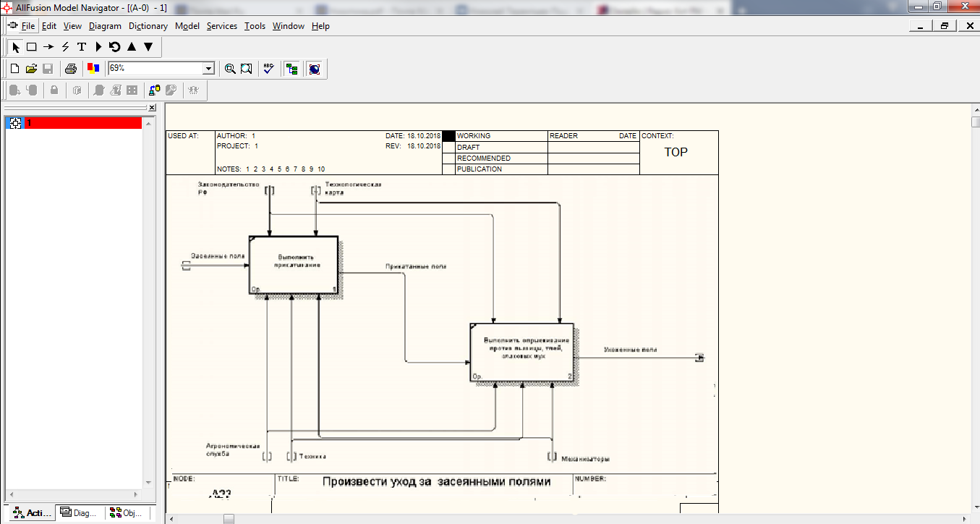The height and width of the screenshot is (524, 980).
Task: Select the Pointer tool
Action: 16,47
